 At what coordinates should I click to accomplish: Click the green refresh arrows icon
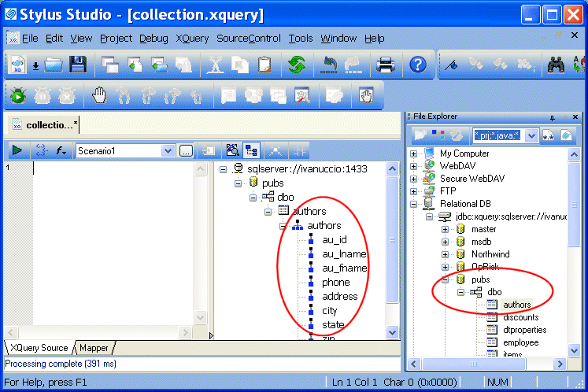coord(297,65)
